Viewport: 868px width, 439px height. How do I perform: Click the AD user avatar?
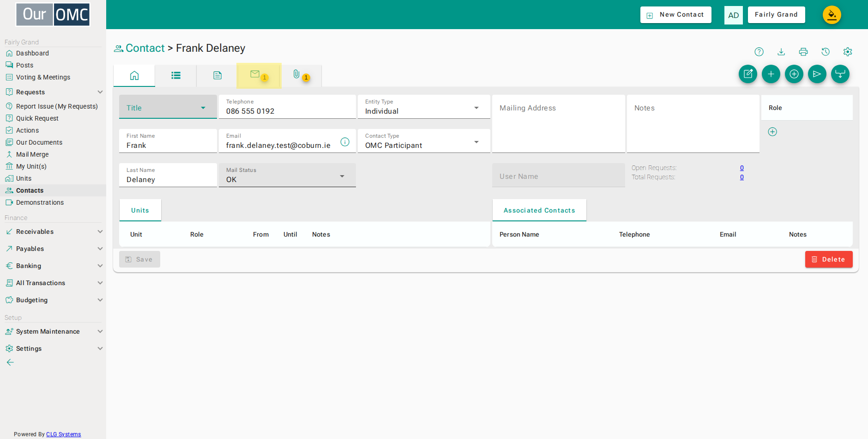[x=734, y=15]
